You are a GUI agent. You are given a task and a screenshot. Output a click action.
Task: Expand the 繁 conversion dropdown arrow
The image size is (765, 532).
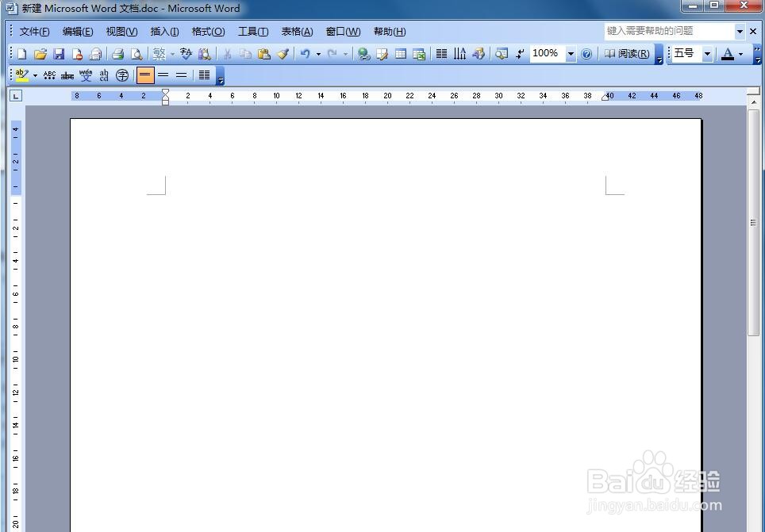pyautogui.click(x=172, y=54)
